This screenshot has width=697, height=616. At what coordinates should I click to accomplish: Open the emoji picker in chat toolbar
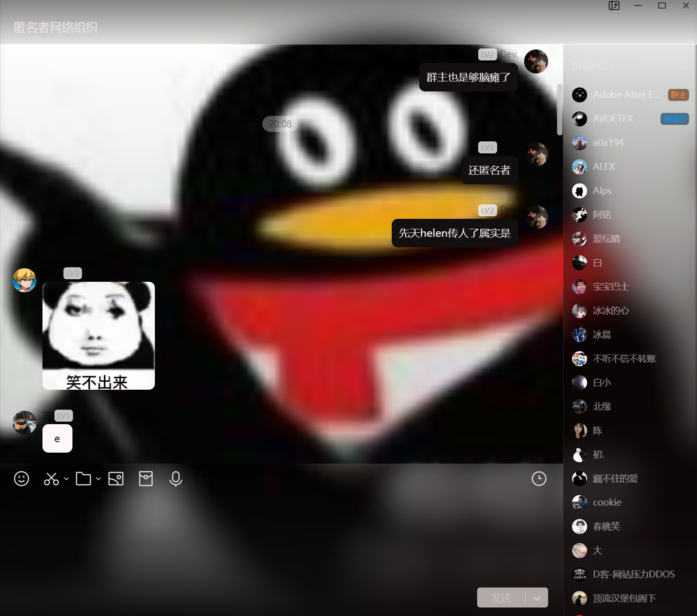pos(21,479)
